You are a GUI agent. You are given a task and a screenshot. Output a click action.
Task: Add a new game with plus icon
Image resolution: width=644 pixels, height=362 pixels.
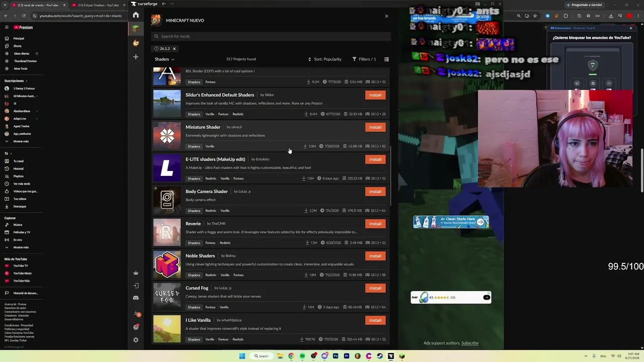coord(136,57)
